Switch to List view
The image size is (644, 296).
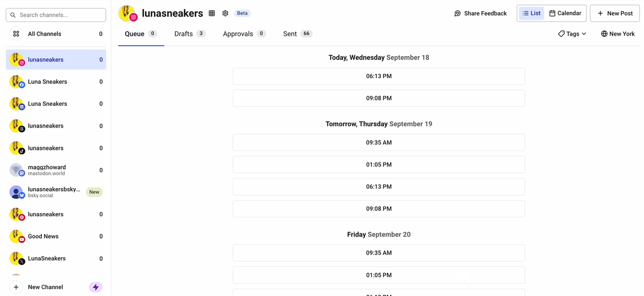[x=531, y=13]
